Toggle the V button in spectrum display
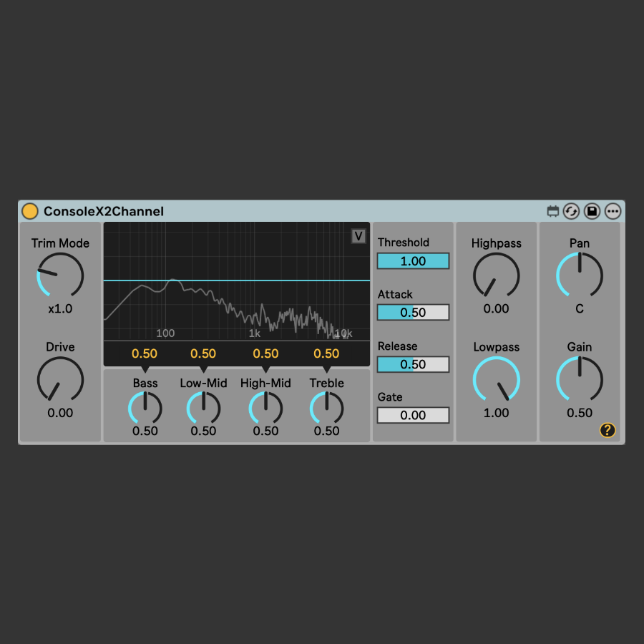The height and width of the screenshot is (644, 644). [358, 237]
